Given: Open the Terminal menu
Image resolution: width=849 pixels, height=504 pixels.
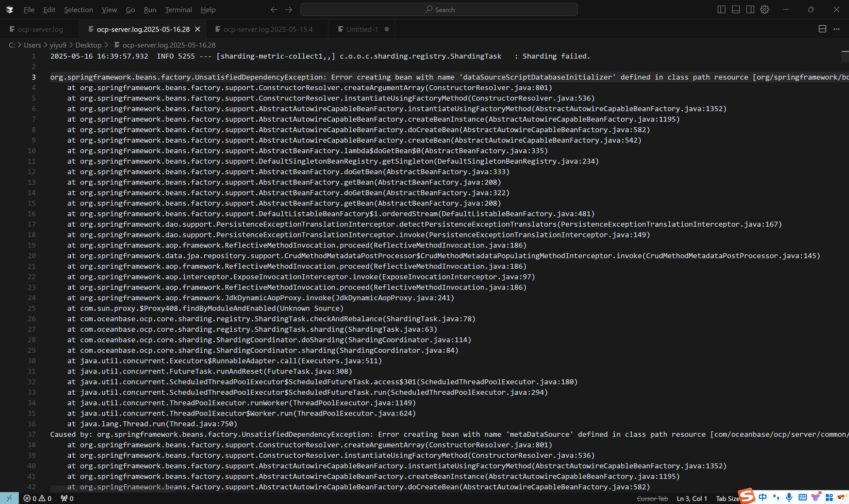Looking at the screenshot, I should point(178,10).
